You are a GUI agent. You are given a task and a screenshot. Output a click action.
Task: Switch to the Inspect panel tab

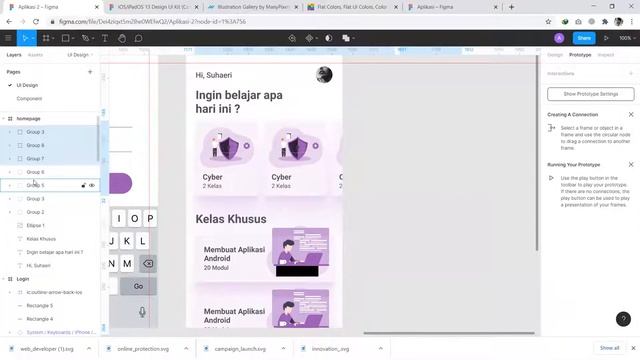point(606,55)
